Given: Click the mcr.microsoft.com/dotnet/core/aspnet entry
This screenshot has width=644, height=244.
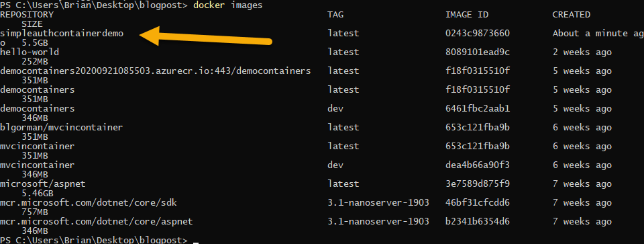Looking at the screenshot, I should [97, 222].
